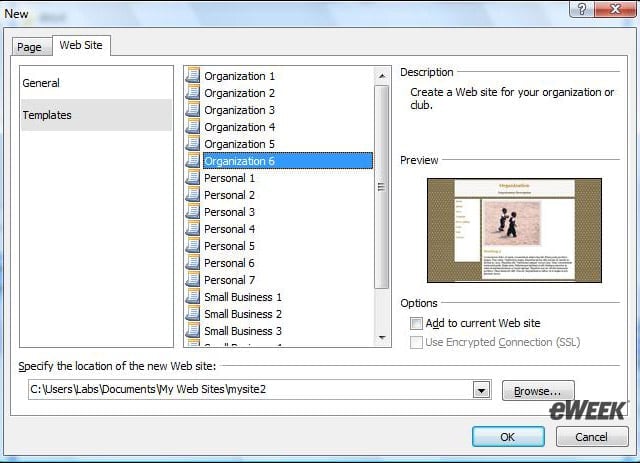Select Personal 3 template
The width and height of the screenshot is (640, 463).
[229, 212]
